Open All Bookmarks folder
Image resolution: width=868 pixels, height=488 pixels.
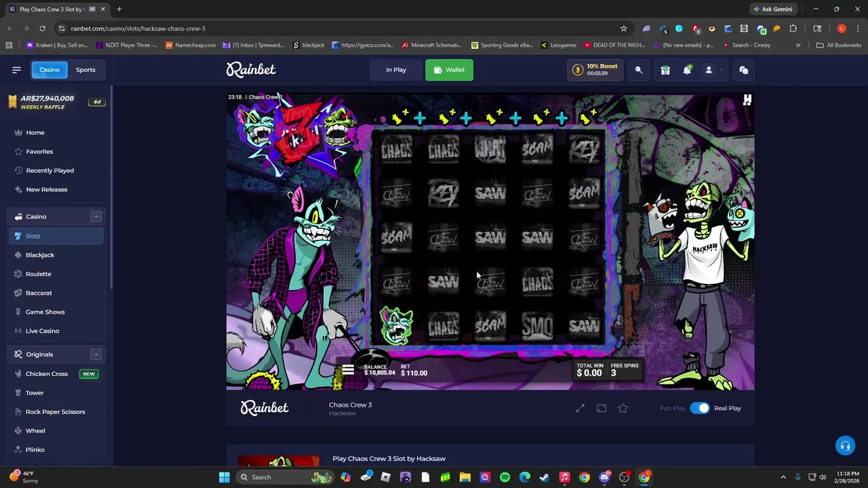tap(839, 45)
